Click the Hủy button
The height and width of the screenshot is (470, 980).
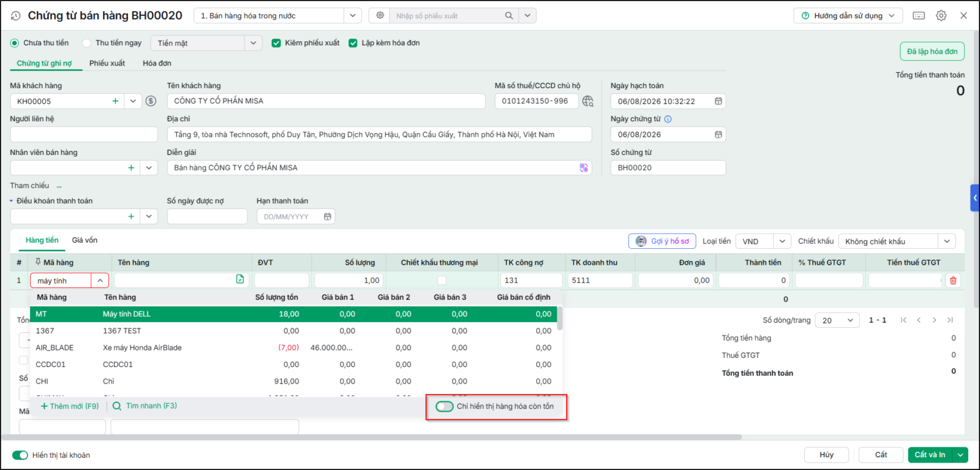[x=827, y=455]
